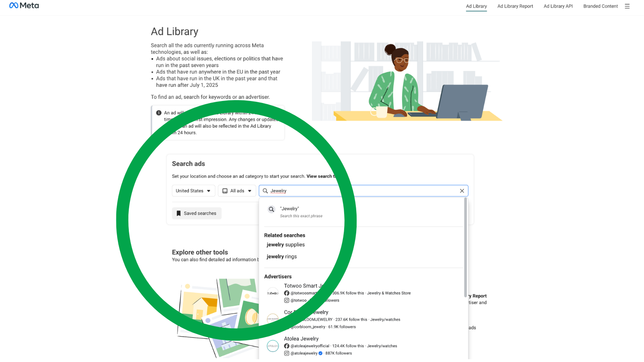644x362 pixels.
Task: Go to Branded Content page
Action: 601,6
